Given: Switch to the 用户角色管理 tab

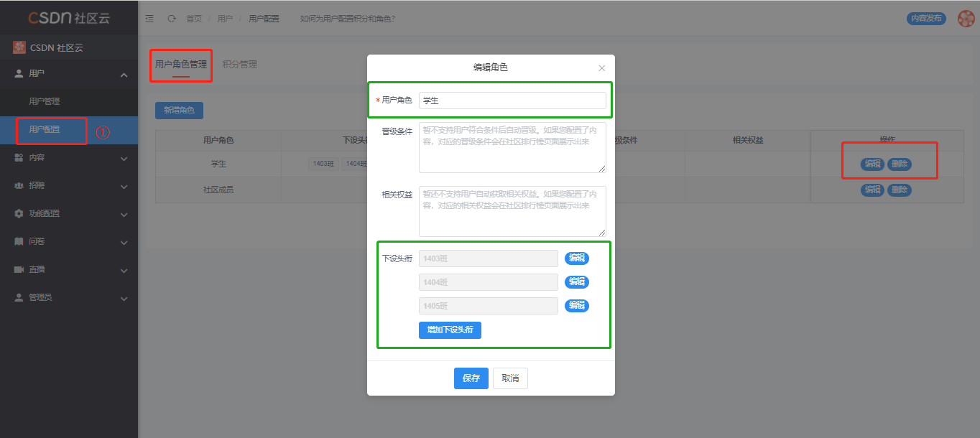Looking at the screenshot, I should pyautogui.click(x=181, y=65).
